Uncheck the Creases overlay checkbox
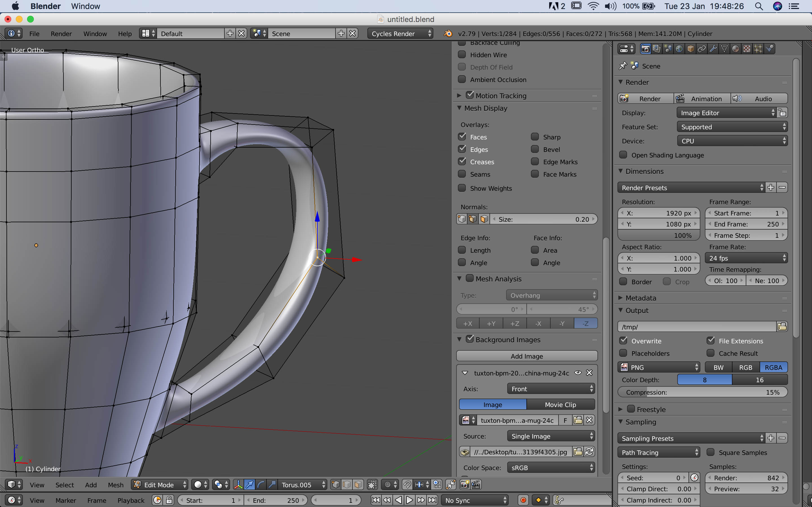Screen dimensions: 812x507 pos(462,161)
